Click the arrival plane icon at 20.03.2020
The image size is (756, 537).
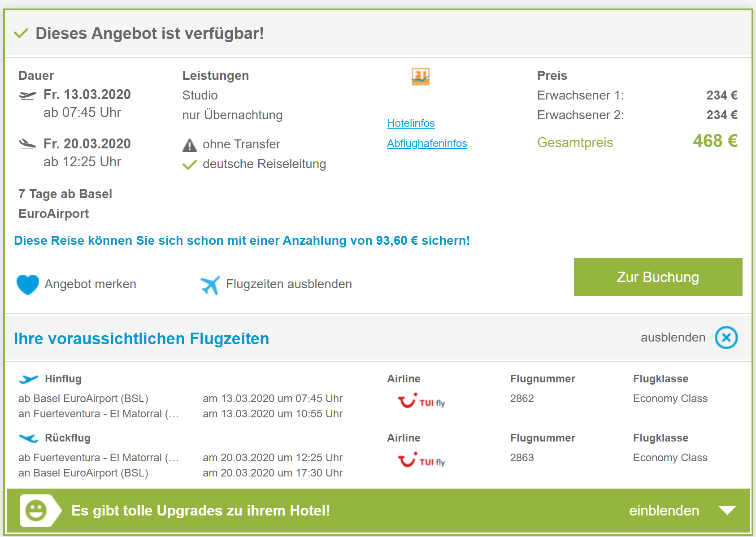click(27, 144)
